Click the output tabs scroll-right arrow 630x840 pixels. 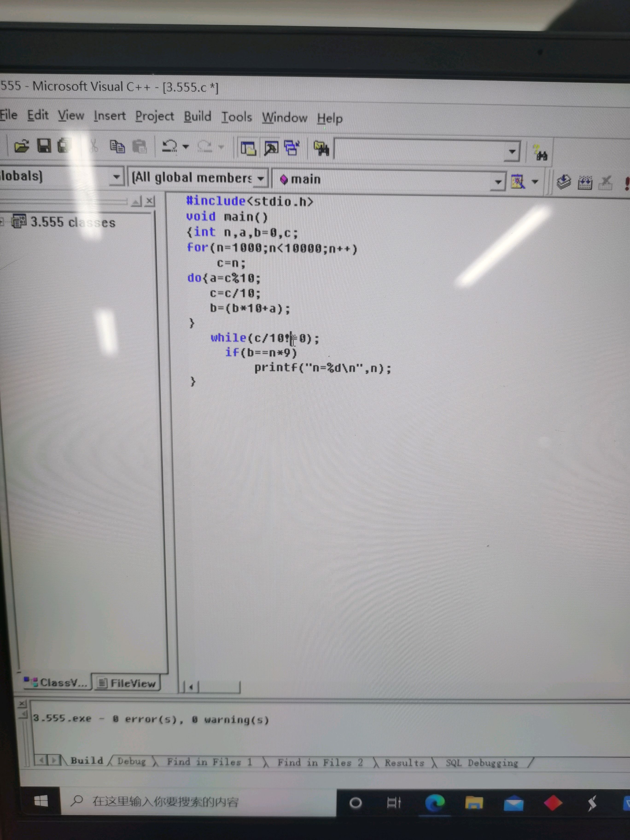click(x=54, y=760)
